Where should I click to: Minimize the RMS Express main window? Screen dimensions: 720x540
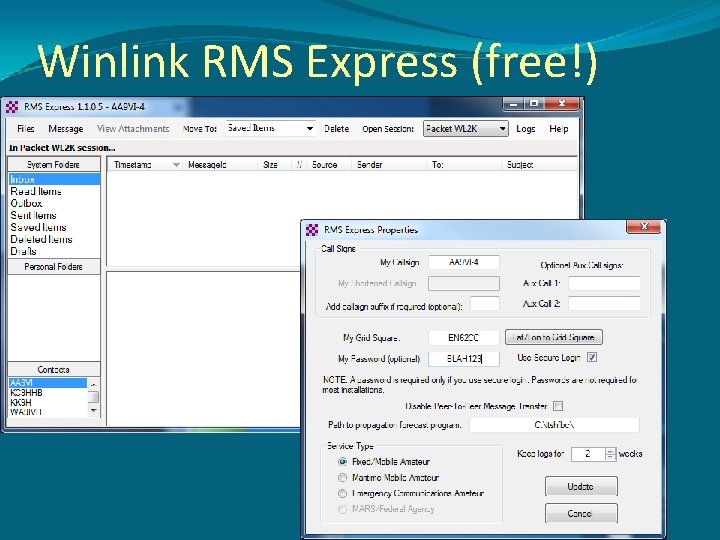(x=513, y=104)
